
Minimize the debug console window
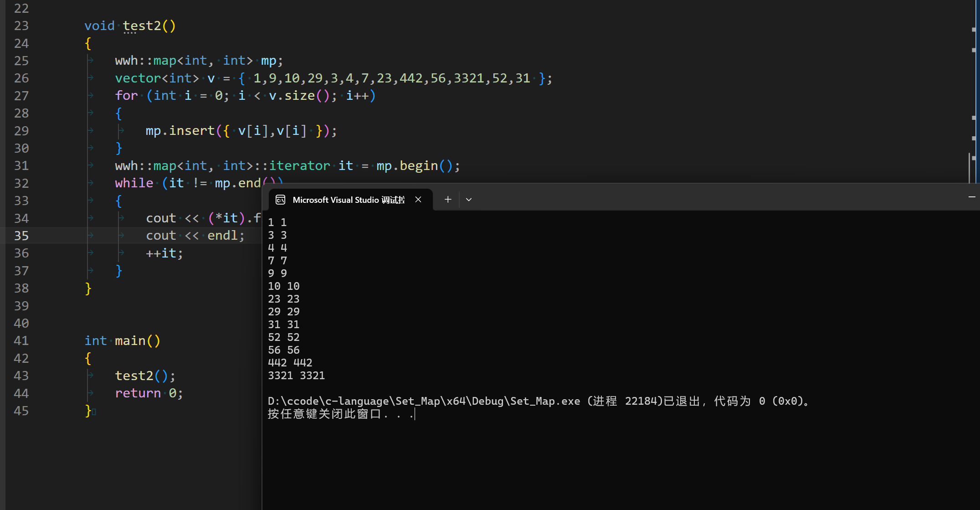(971, 197)
